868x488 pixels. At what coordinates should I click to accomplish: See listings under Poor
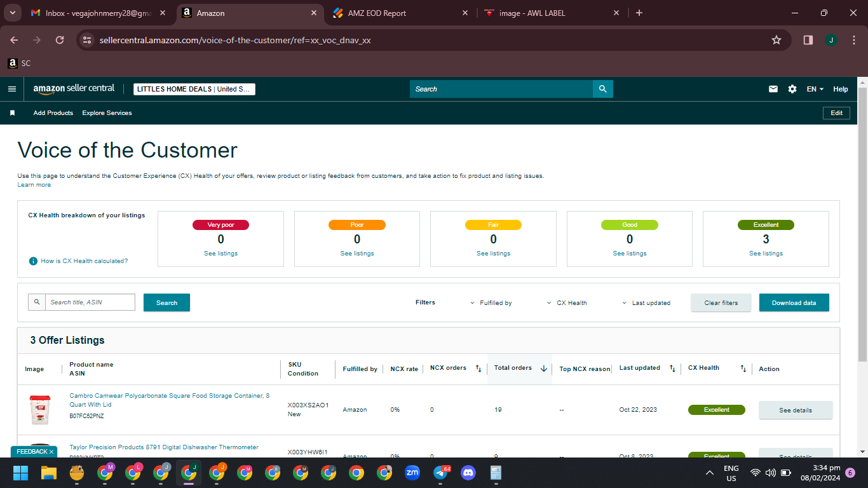(357, 254)
